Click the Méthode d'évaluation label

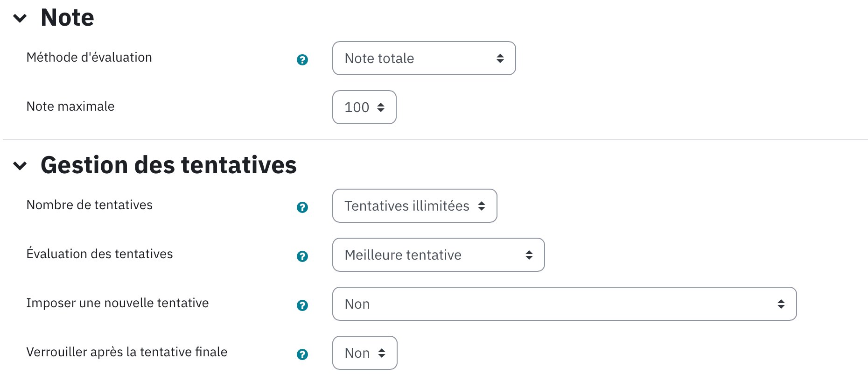[x=89, y=57]
